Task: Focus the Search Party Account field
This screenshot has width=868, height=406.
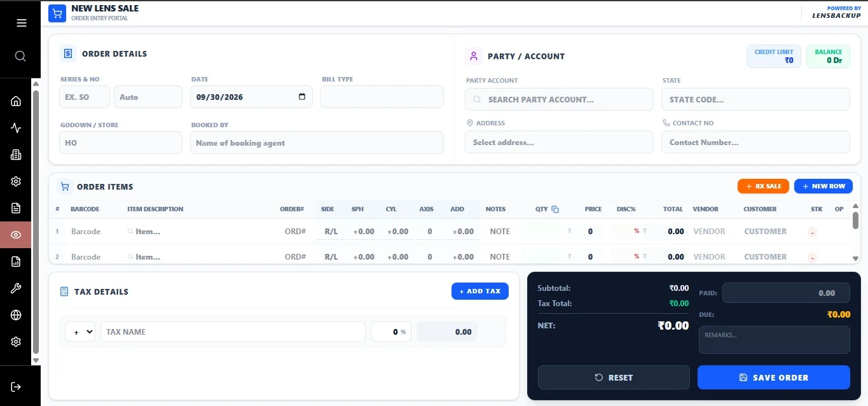Action: 559,99
